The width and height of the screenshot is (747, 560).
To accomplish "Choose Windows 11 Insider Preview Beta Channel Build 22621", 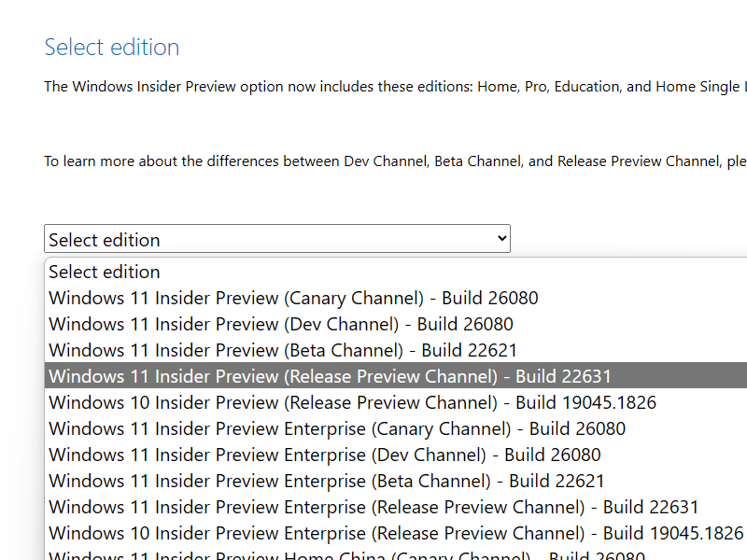I will (282, 350).
